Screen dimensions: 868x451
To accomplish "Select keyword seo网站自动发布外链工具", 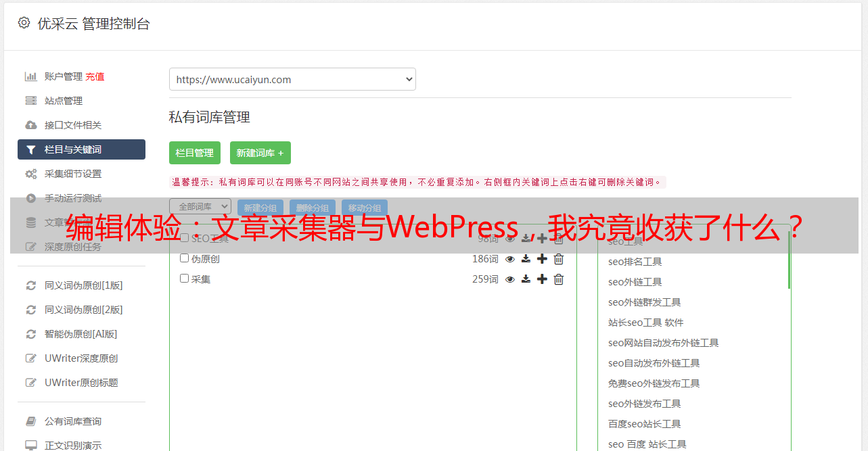I will (663, 343).
